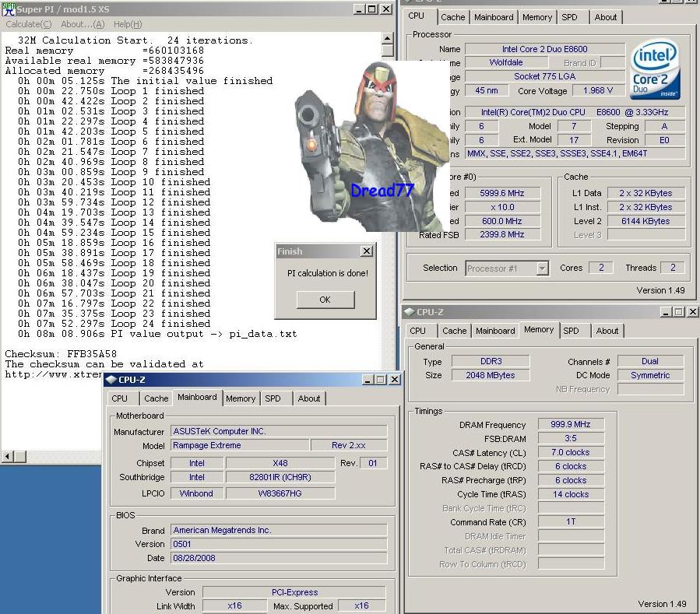Viewport: 700px width, 614px height.
Task: Switch to Mainboard tab in top CPU-Z window
Action: [494, 17]
